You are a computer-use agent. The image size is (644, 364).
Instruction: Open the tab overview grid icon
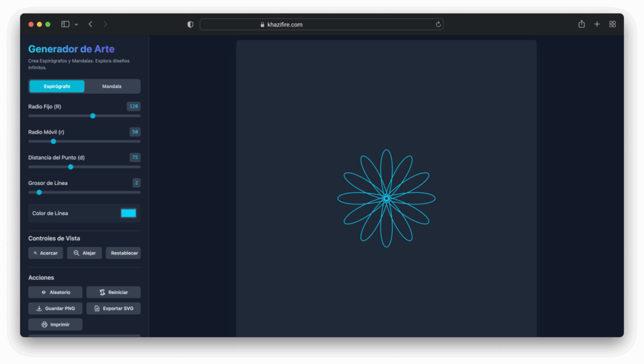(613, 24)
